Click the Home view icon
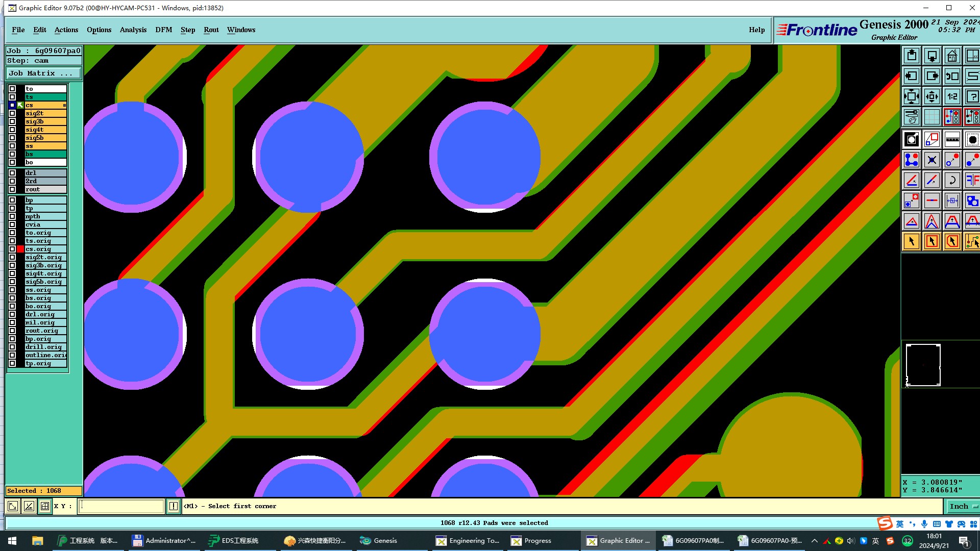Viewport: 980px width, 551px height. (x=952, y=56)
